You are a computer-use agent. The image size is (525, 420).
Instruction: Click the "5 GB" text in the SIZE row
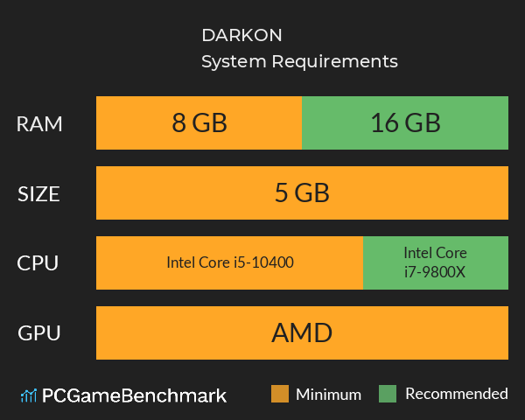pos(302,193)
